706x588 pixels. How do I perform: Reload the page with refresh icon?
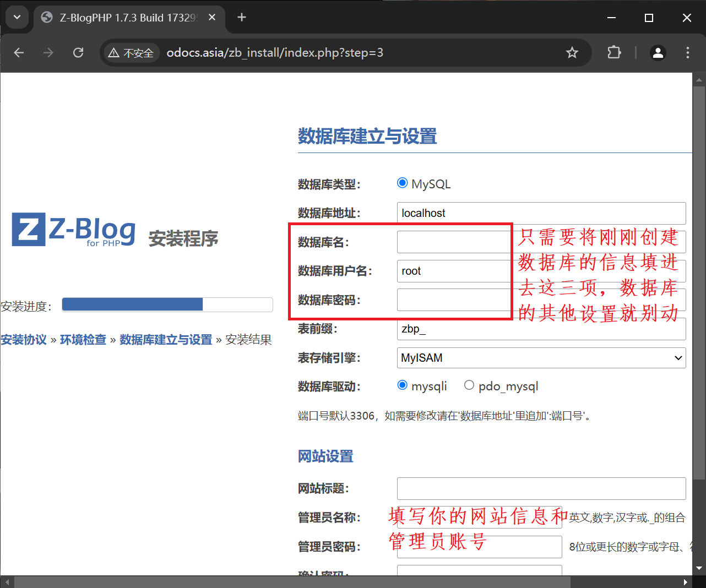pos(78,53)
